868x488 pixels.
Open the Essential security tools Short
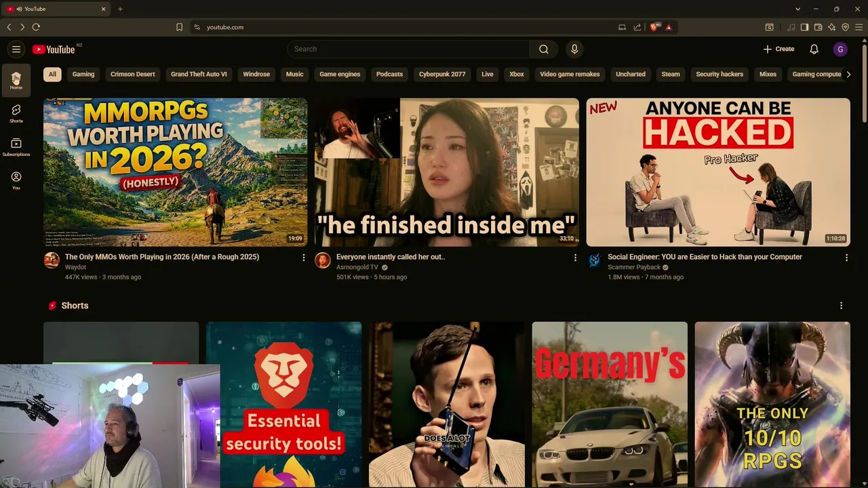pyautogui.click(x=284, y=405)
